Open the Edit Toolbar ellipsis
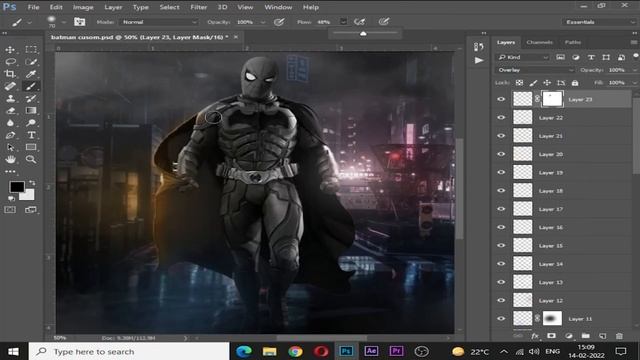 point(10,172)
